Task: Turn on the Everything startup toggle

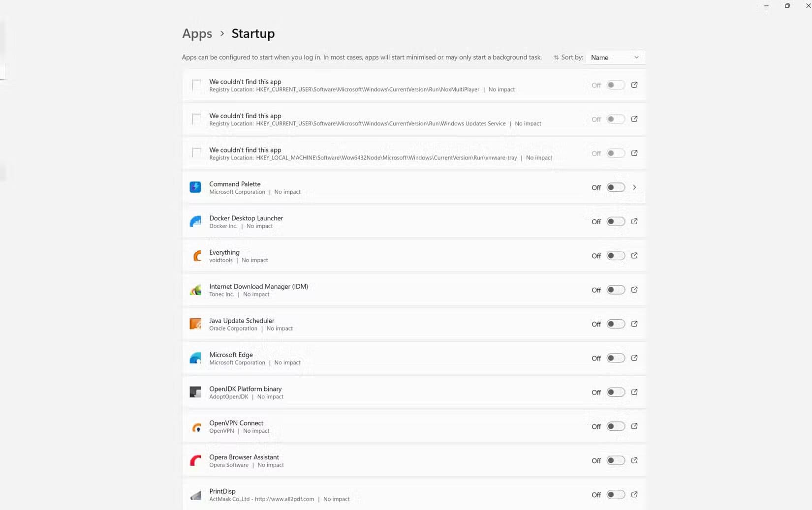Action: coord(615,256)
